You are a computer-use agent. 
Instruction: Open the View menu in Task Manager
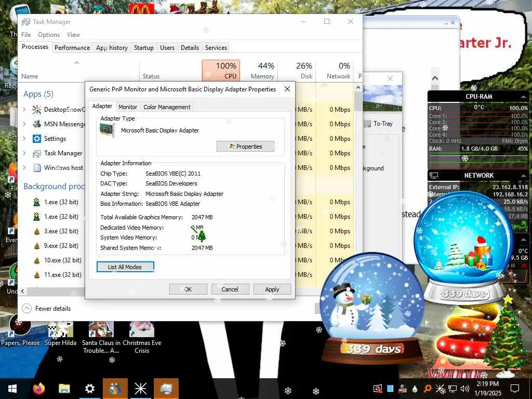(x=73, y=35)
